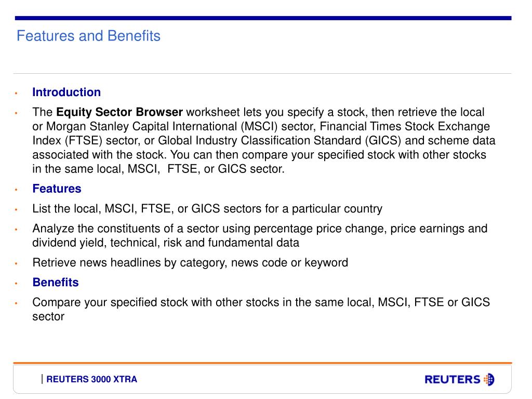
Task: Click the orange bullet beside Benefits
Action: coord(16,283)
